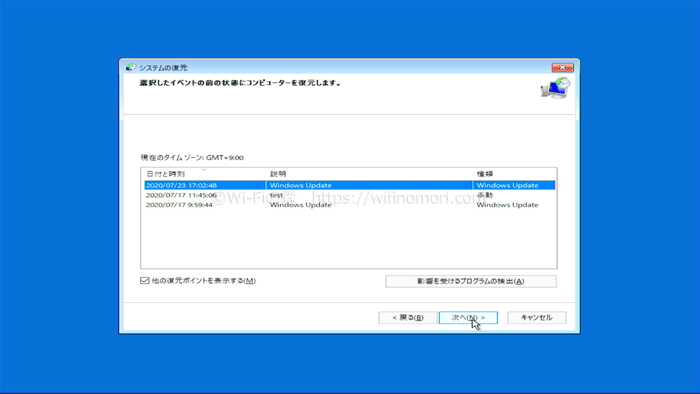Toggle the 他の復元ポイントを表示する checkbox

[x=145, y=281]
